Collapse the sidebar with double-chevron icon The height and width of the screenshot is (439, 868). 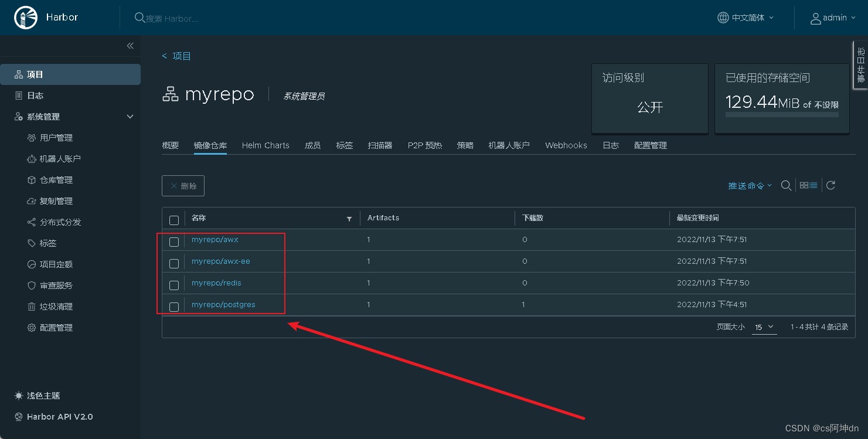[x=130, y=46]
